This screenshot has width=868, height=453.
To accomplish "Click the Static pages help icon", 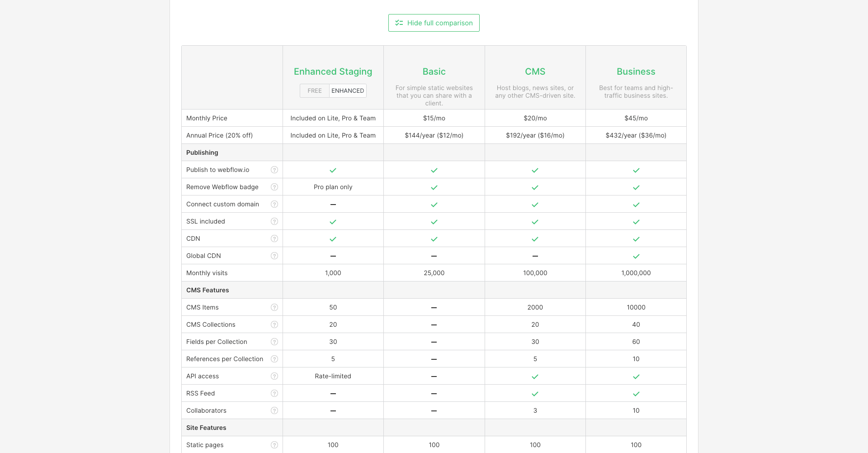I will [x=274, y=445].
